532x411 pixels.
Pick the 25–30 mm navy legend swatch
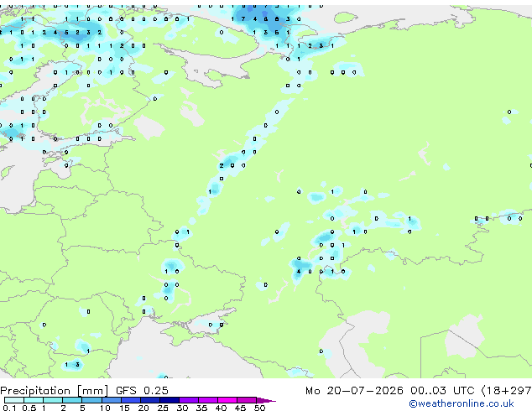(x=169, y=400)
